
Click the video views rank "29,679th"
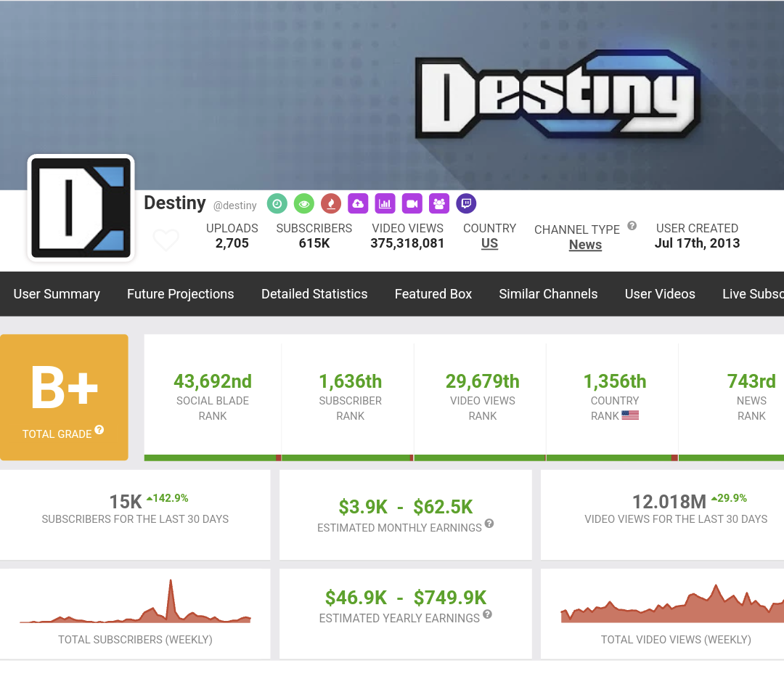[x=483, y=381]
